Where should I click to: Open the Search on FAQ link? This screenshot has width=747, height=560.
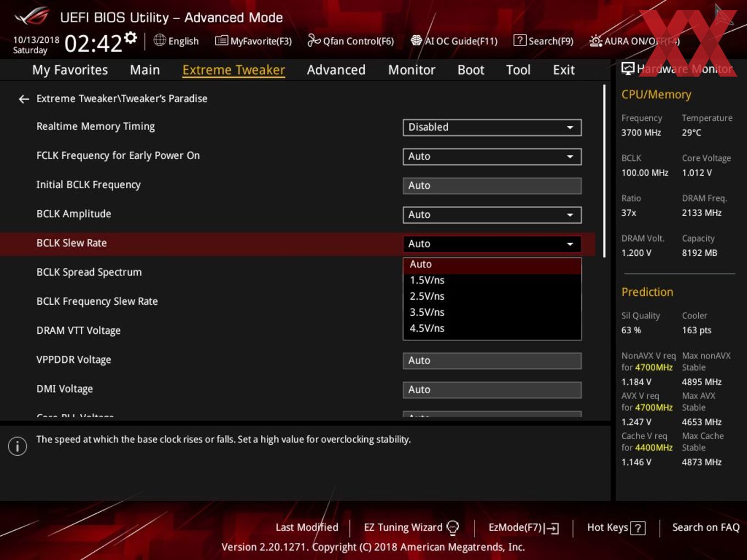pos(706,528)
